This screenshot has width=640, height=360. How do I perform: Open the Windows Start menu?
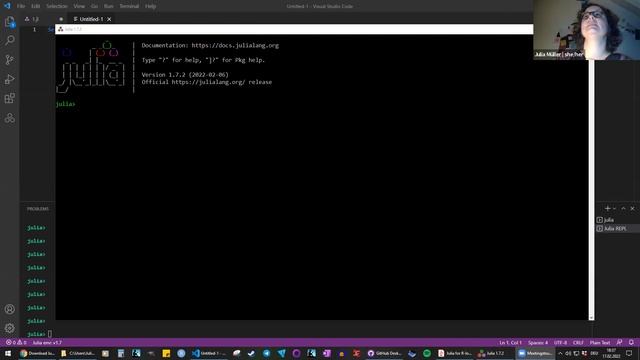click(x=8, y=353)
